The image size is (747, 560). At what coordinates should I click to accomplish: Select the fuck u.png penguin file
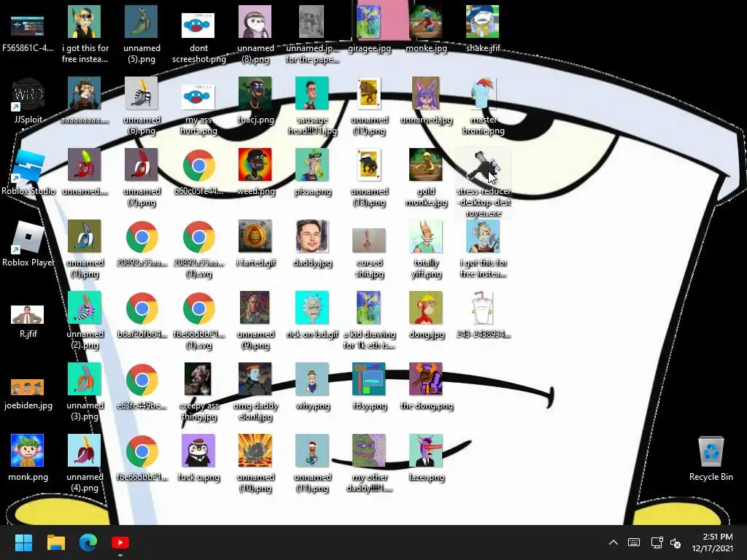click(x=198, y=458)
